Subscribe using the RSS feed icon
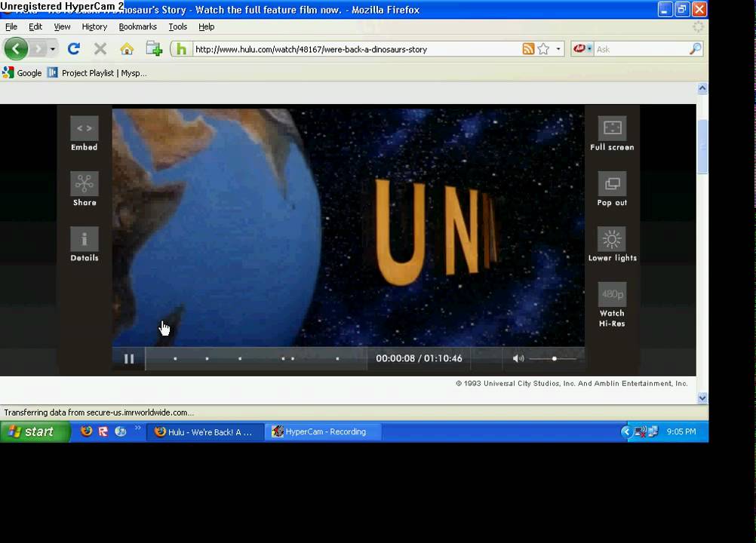Screen dimensions: 756x543 click(x=528, y=49)
